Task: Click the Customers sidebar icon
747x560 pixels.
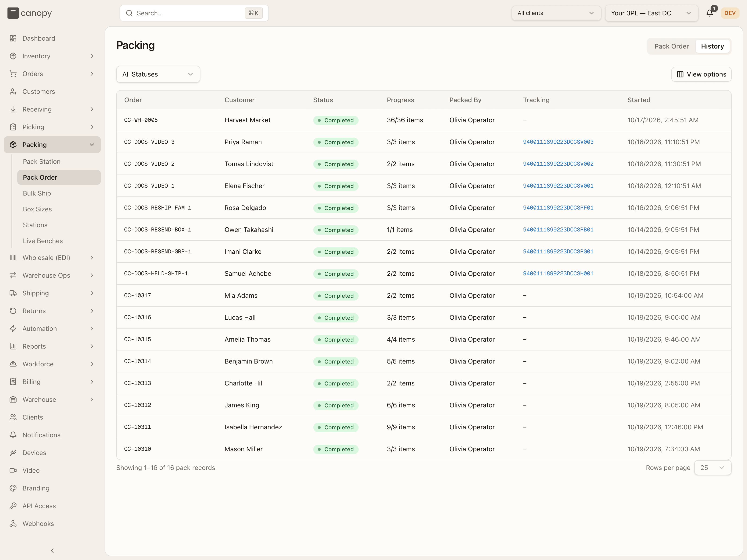Action: coord(13,91)
